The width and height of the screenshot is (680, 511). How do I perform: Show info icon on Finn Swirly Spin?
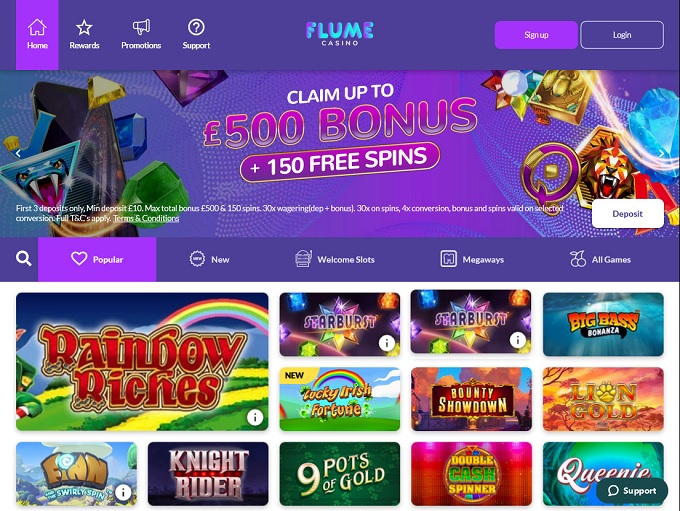[123, 492]
